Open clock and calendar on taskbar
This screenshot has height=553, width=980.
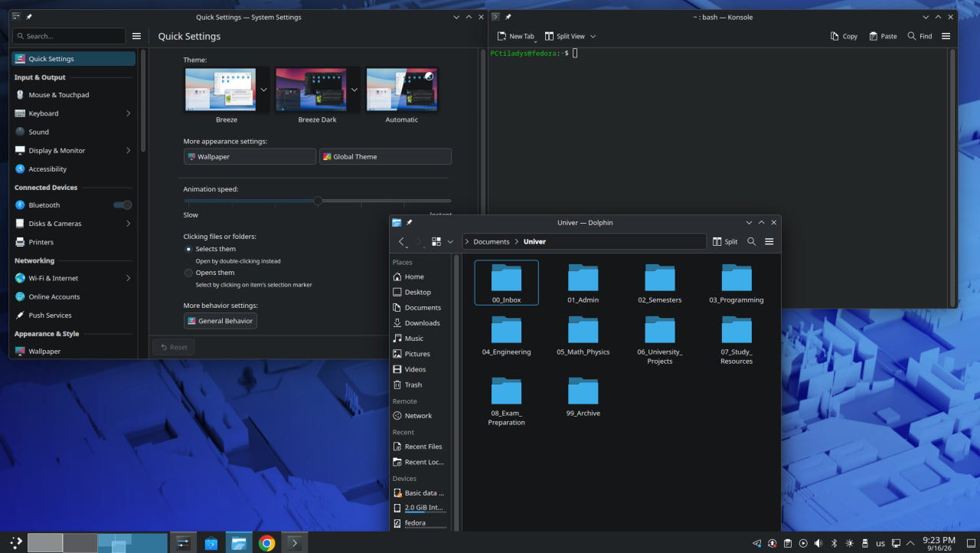(x=939, y=543)
